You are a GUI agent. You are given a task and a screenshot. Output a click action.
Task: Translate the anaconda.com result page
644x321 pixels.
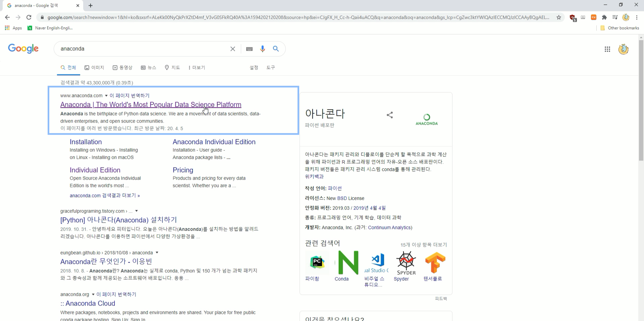pos(129,96)
